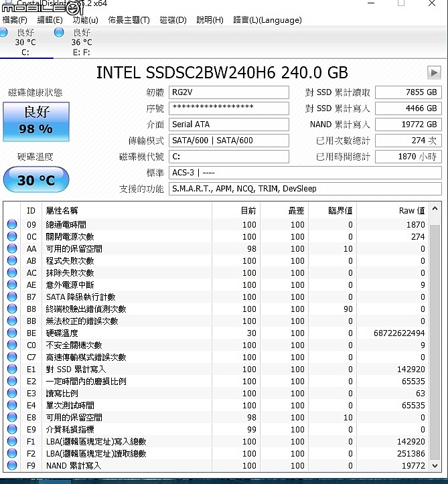Click the interface field Serial ATA
This screenshot has height=484, width=448.
229,125
